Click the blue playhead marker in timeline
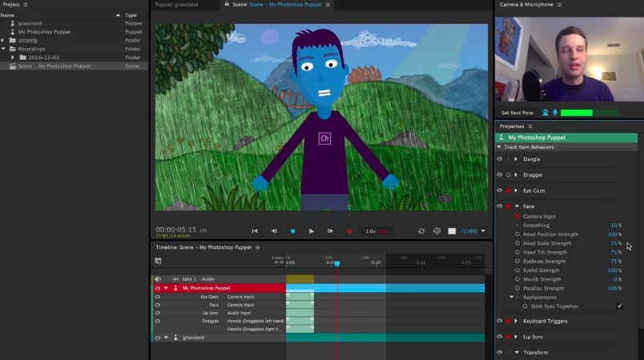 [x=336, y=264]
